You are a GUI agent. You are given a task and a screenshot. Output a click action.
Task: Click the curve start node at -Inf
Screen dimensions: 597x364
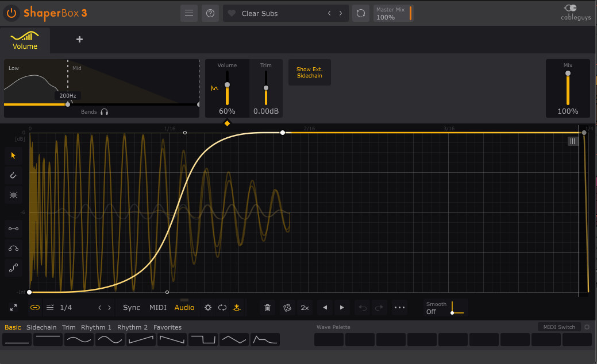pos(29,292)
